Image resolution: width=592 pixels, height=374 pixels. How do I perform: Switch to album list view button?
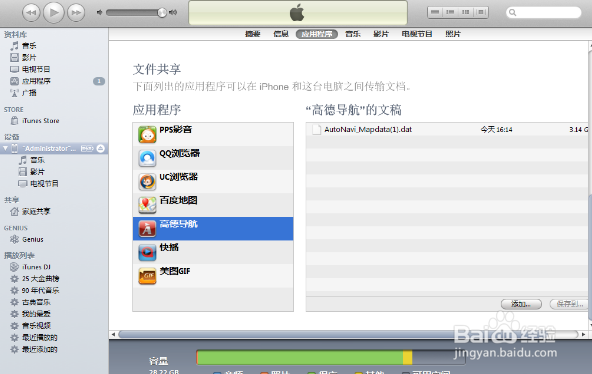coord(450,12)
